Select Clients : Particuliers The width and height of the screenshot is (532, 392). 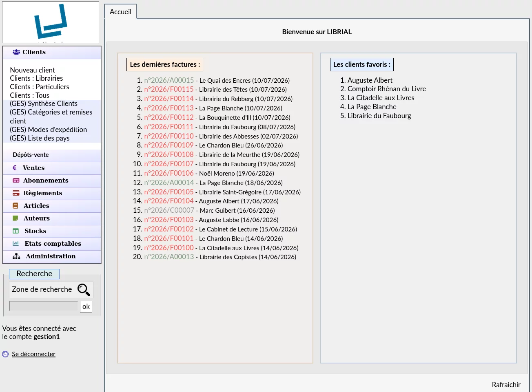pos(40,87)
